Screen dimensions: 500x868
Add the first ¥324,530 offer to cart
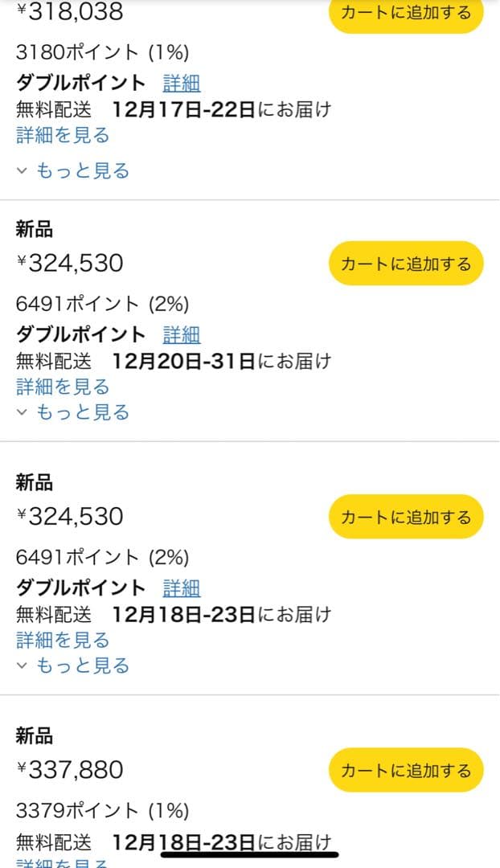point(405,264)
